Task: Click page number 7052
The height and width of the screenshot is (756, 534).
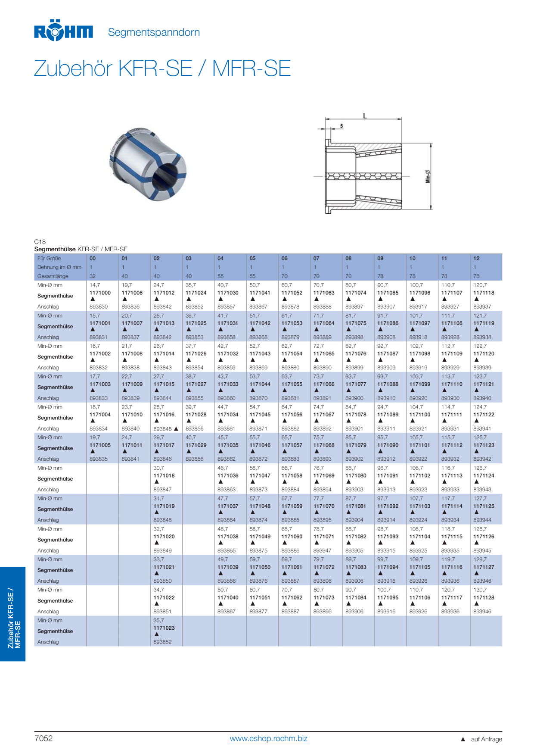Action: click(x=43, y=738)
